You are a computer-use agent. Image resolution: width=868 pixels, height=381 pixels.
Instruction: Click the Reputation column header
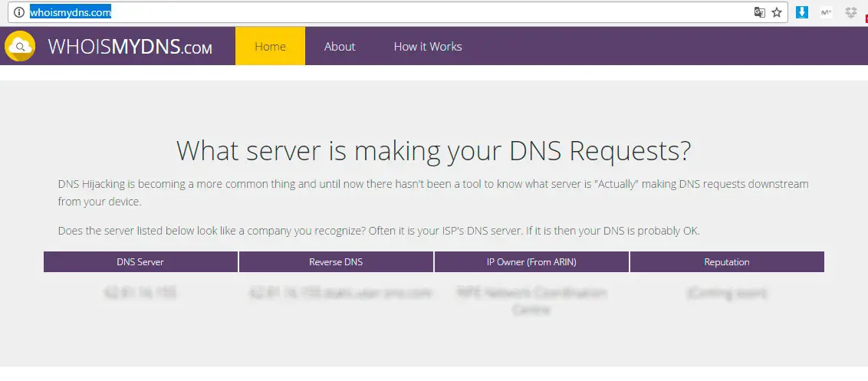click(727, 262)
